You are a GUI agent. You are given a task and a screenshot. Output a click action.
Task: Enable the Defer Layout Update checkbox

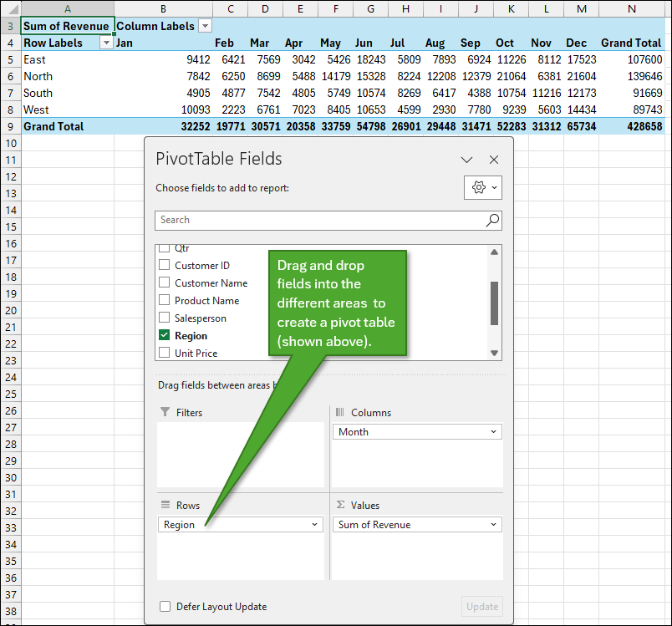tap(165, 607)
